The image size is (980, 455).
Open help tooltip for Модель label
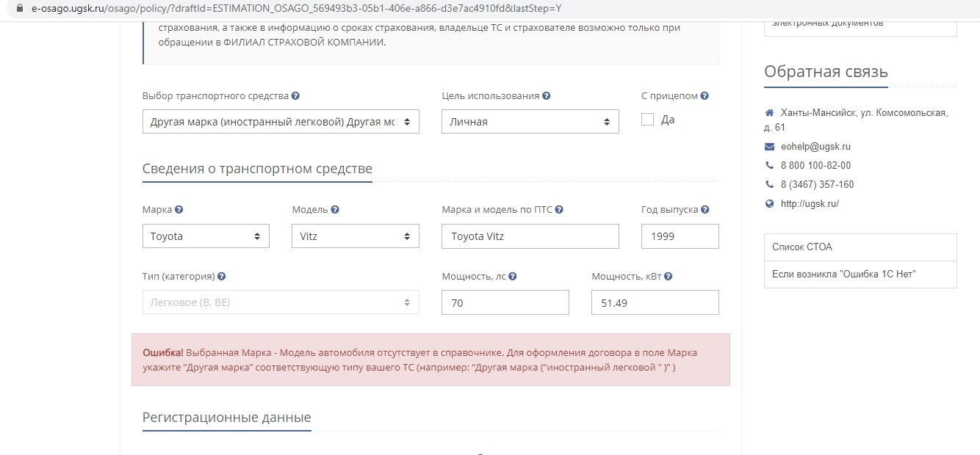point(335,209)
